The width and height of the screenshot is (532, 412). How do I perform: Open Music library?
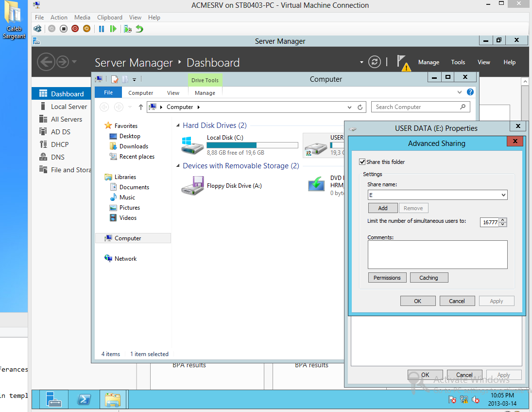click(127, 197)
